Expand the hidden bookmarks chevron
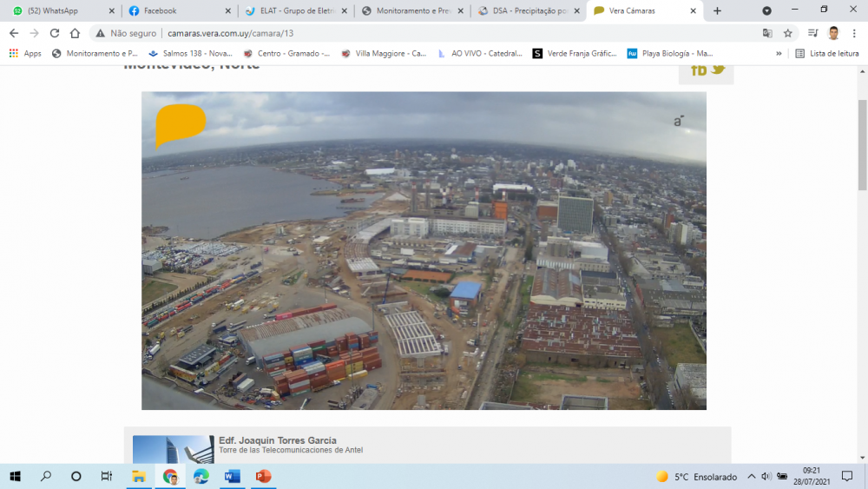 coord(777,53)
